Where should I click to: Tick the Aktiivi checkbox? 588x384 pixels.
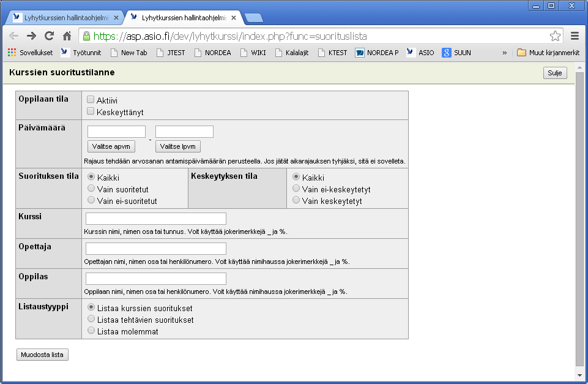tap(91, 99)
